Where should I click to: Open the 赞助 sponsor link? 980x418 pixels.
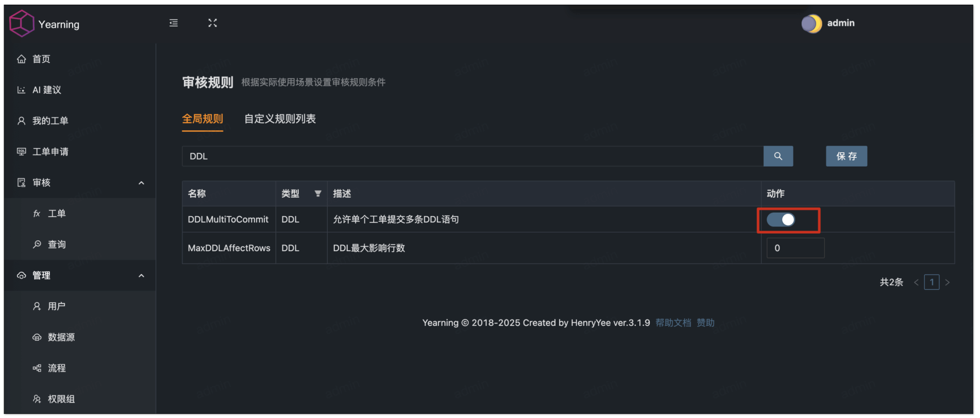tap(705, 323)
